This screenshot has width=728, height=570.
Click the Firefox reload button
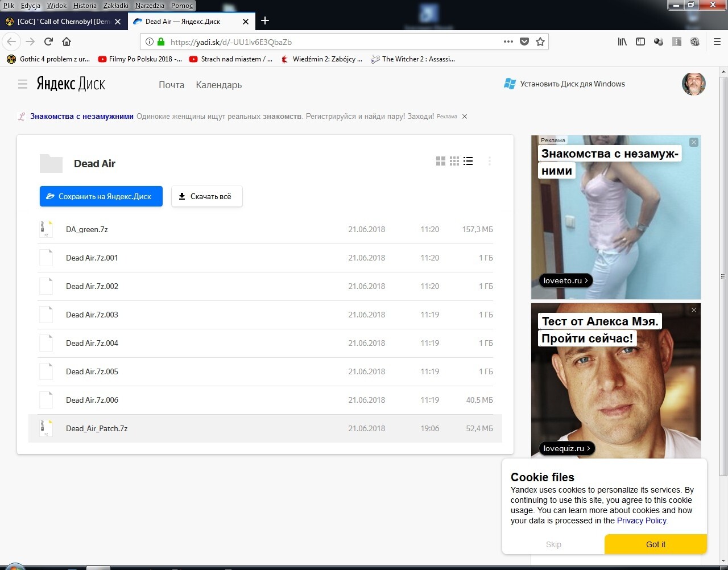pyautogui.click(x=49, y=42)
